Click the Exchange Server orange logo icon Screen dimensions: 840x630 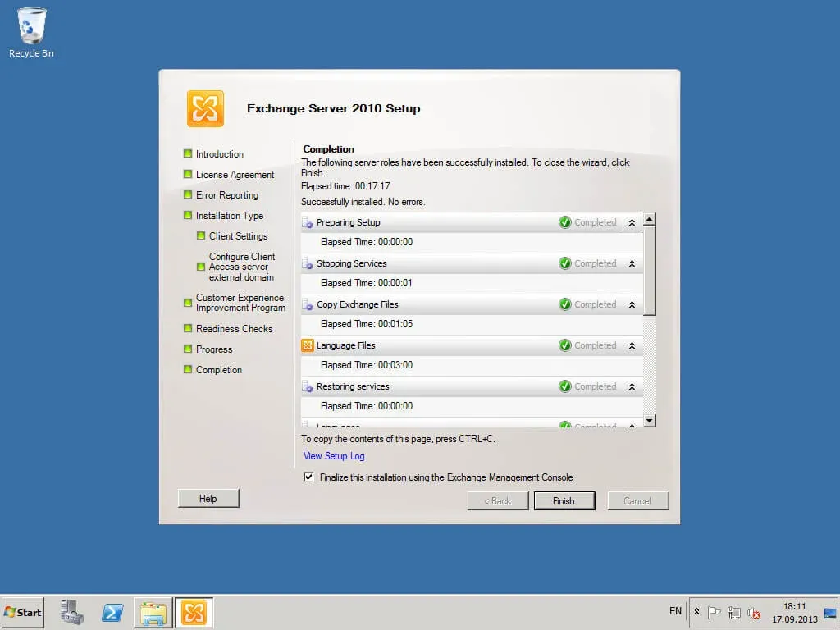point(205,109)
